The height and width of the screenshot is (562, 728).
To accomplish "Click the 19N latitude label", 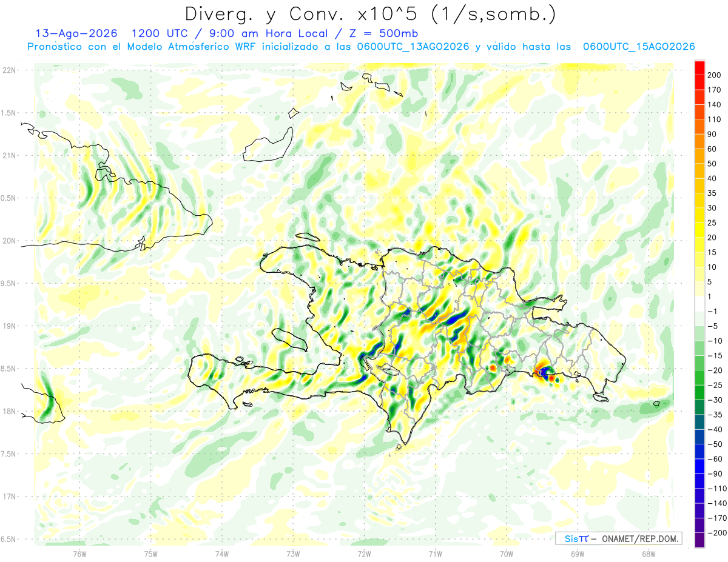I will [x=9, y=326].
